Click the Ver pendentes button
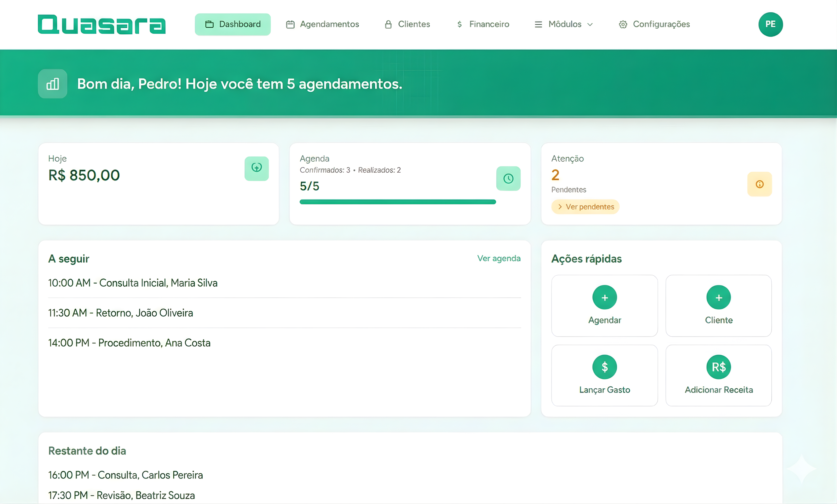Screen dimensions: 837x504 pyautogui.click(x=585, y=207)
